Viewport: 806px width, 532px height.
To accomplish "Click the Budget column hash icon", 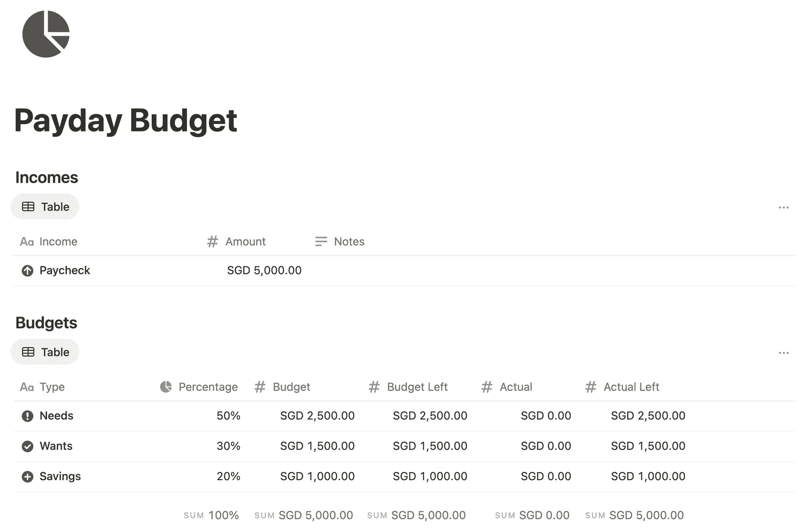I will pos(260,387).
